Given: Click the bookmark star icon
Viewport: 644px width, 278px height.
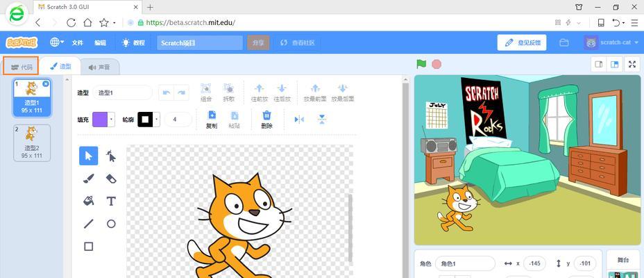Looking at the screenshot, I should click(104, 23).
